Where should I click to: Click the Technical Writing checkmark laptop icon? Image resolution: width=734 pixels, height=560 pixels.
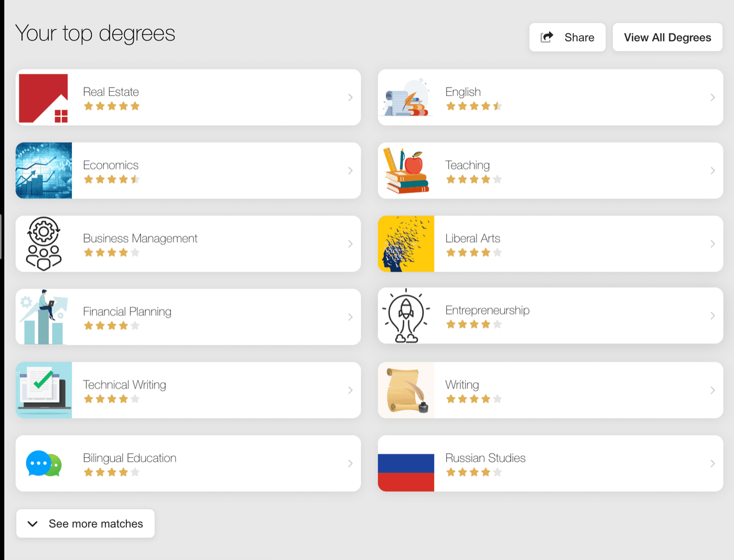click(44, 390)
